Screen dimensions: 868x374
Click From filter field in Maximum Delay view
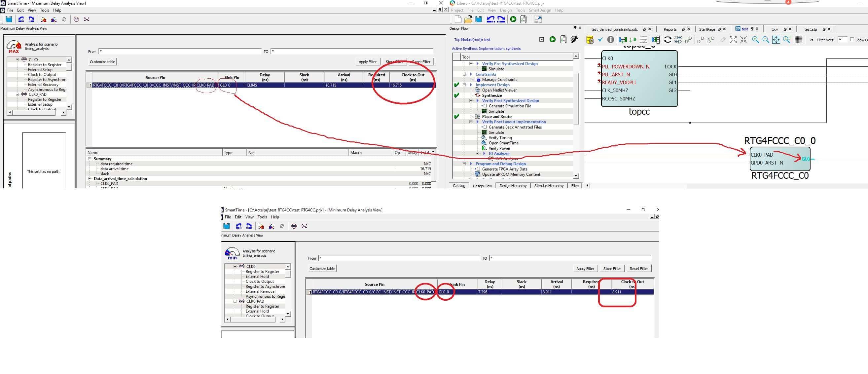pos(180,51)
